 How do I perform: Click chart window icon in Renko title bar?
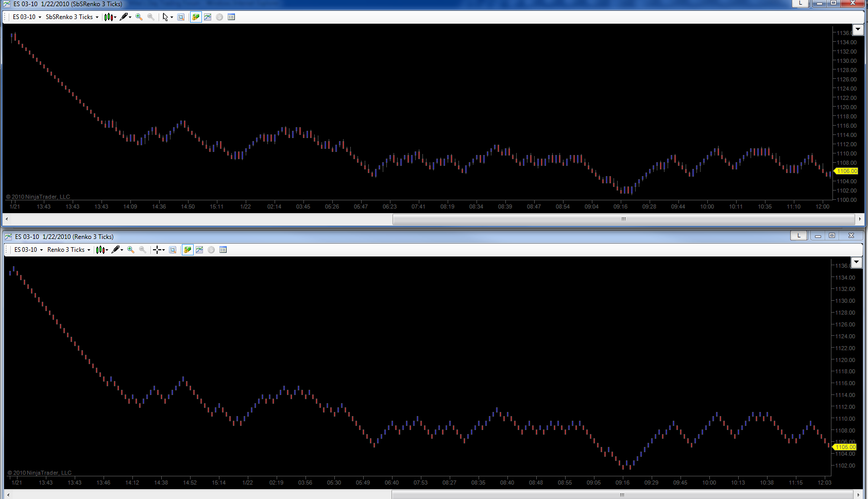pos(8,236)
